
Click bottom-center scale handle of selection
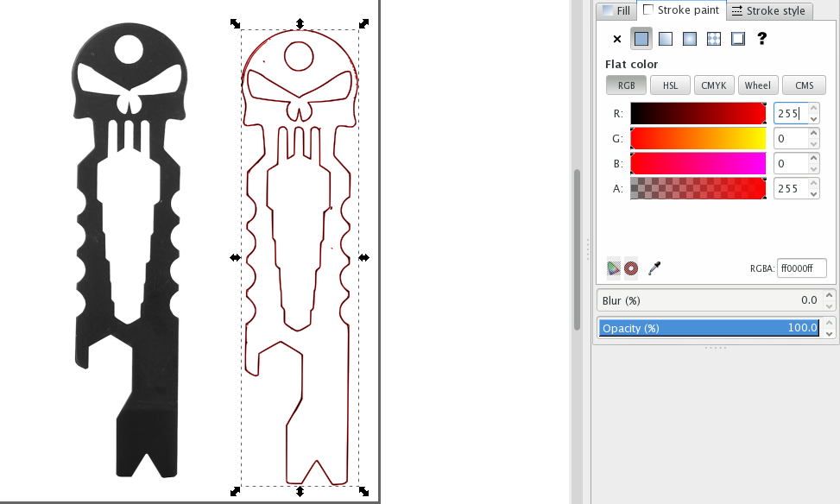(300, 491)
